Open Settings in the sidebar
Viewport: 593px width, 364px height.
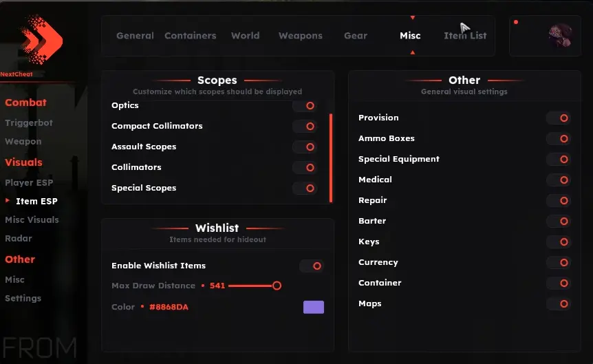click(x=23, y=298)
